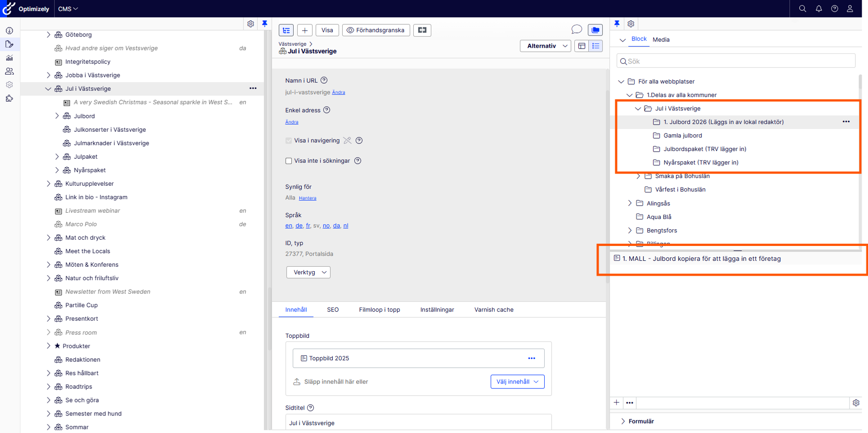
Task: Switch to the Media tab
Action: click(x=661, y=40)
